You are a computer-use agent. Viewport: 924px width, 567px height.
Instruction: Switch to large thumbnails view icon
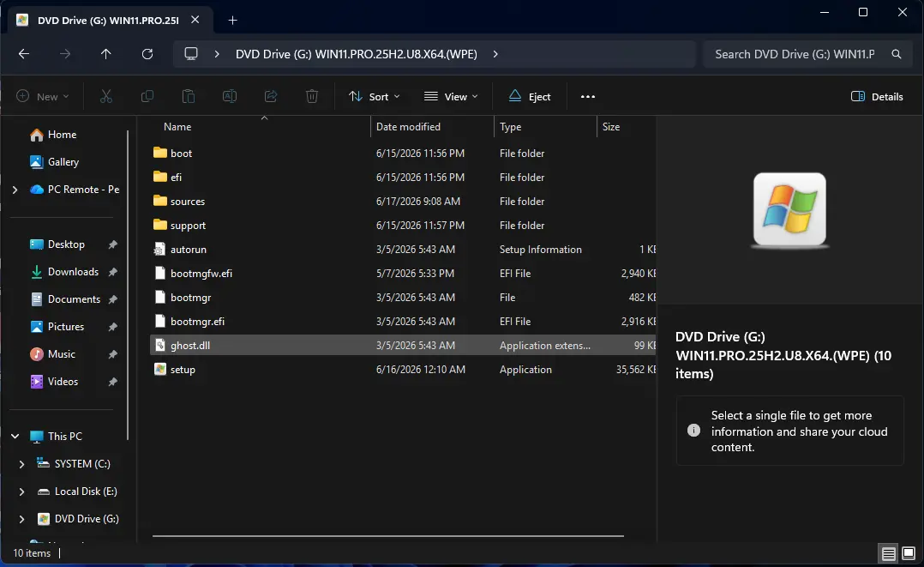[909, 553]
